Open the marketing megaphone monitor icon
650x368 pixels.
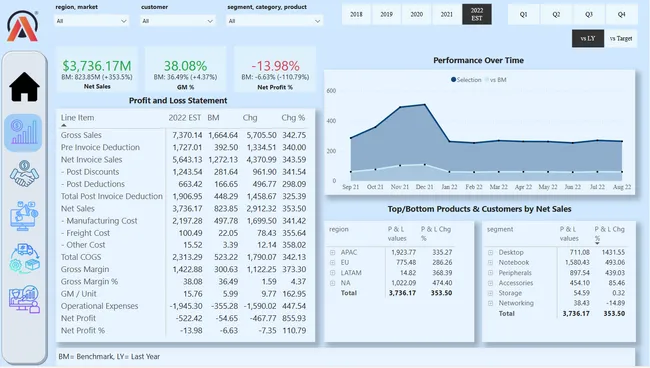coord(24,216)
